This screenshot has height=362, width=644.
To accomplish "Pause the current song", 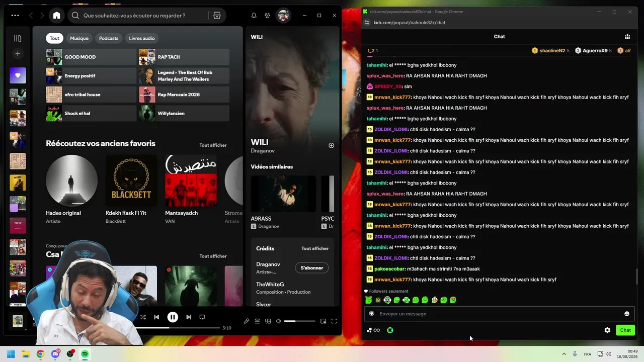I will (172, 317).
